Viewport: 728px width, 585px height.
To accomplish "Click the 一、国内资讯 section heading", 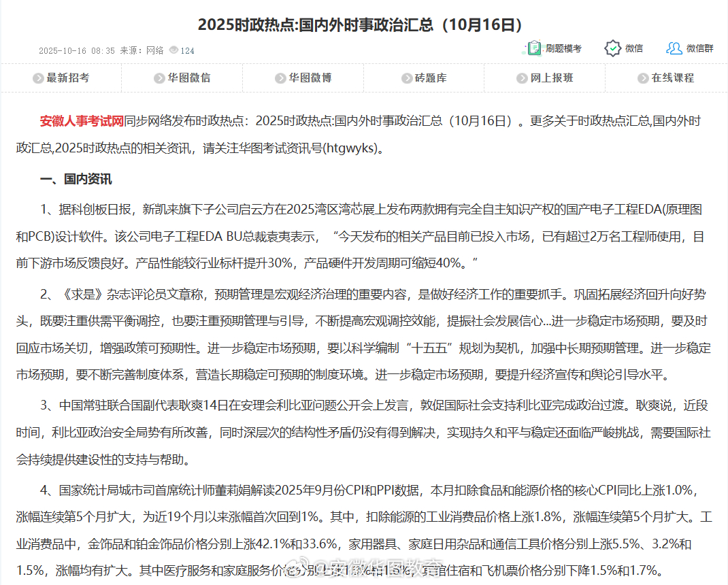I will coord(76,180).
